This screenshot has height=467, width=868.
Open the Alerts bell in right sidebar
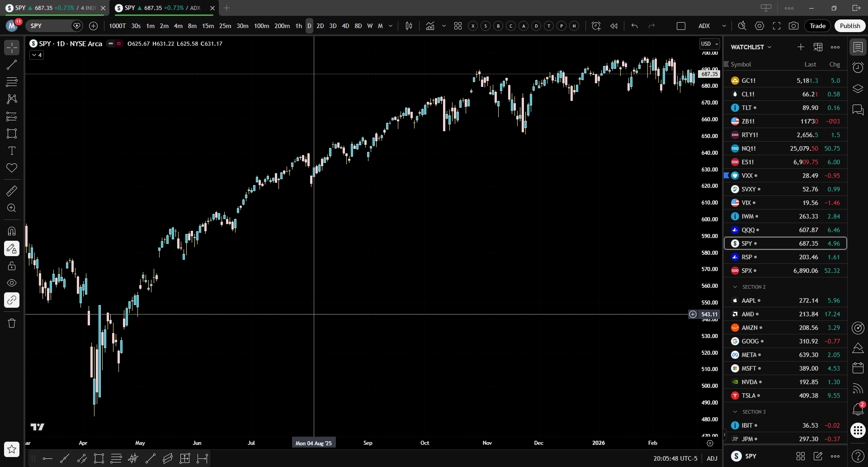click(858, 409)
